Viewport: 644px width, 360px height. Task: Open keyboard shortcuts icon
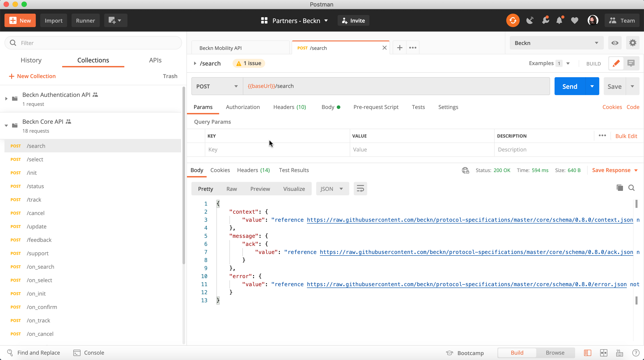(x=619, y=353)
